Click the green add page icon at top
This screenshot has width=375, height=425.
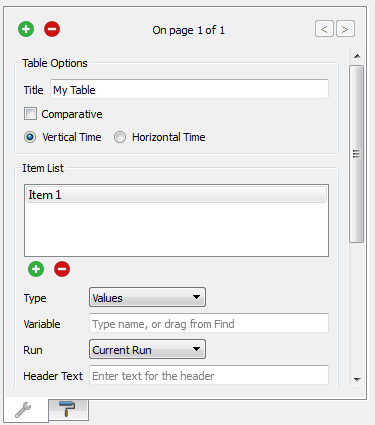[x=26, y=29]
